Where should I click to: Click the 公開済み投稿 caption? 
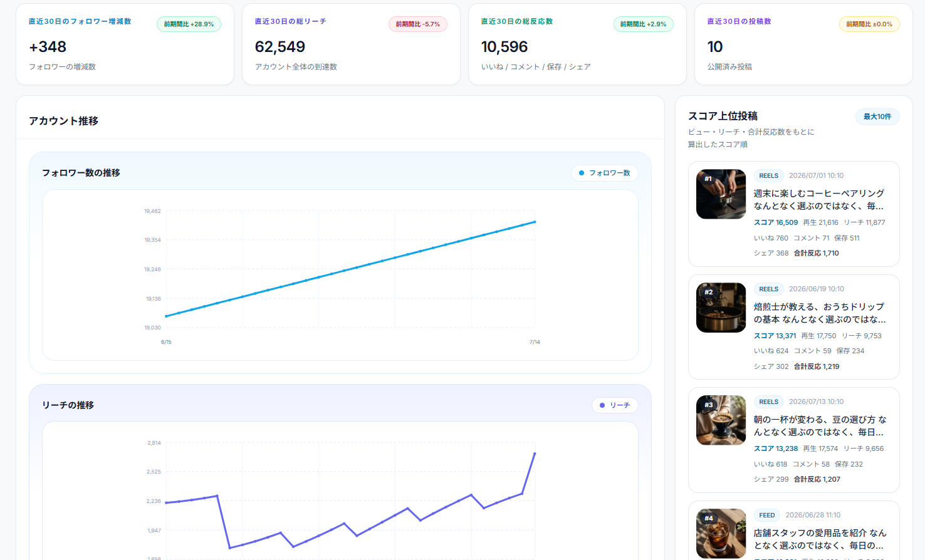tap(729, 67)
